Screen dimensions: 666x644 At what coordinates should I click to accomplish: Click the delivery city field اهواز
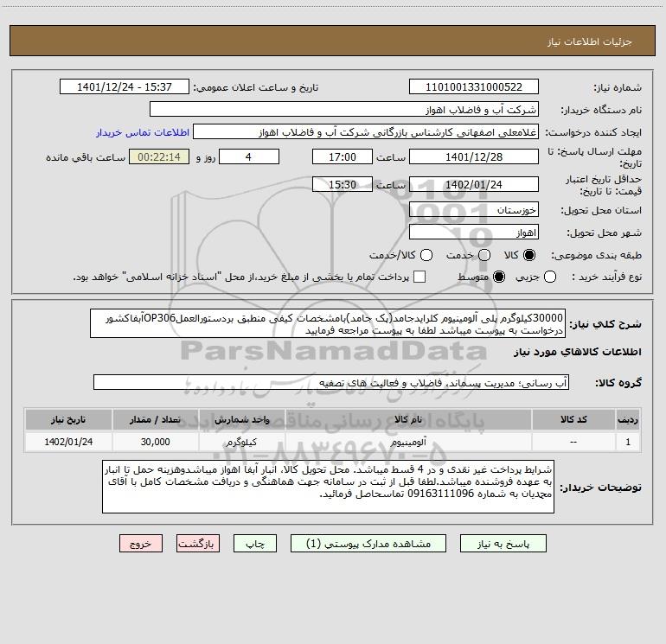pos(474,232)
